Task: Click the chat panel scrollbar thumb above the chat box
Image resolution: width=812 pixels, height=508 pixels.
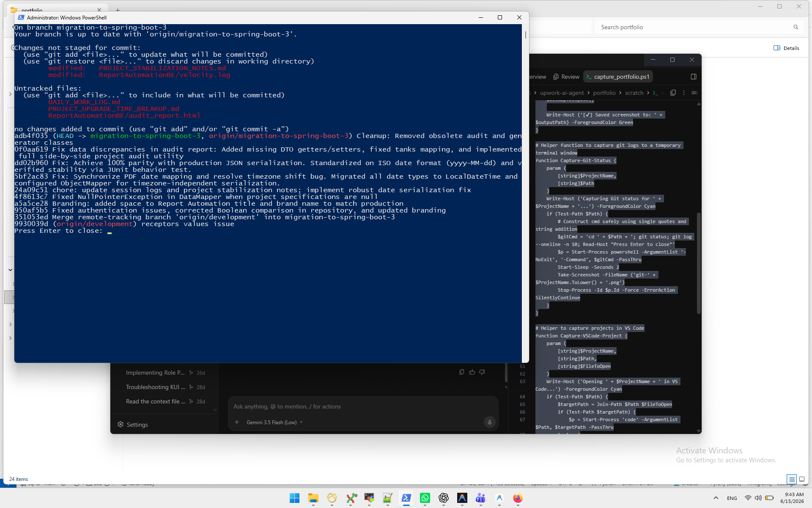Action: [506, 373]
